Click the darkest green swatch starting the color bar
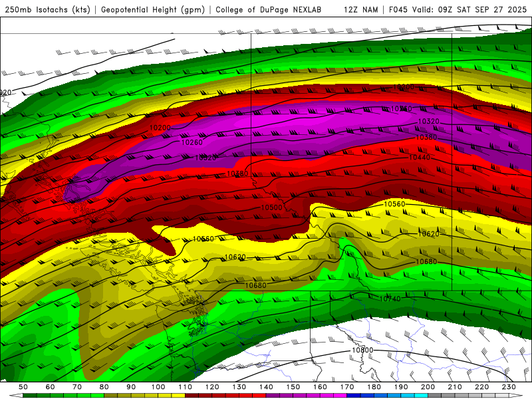 click(x=30, y=396)
